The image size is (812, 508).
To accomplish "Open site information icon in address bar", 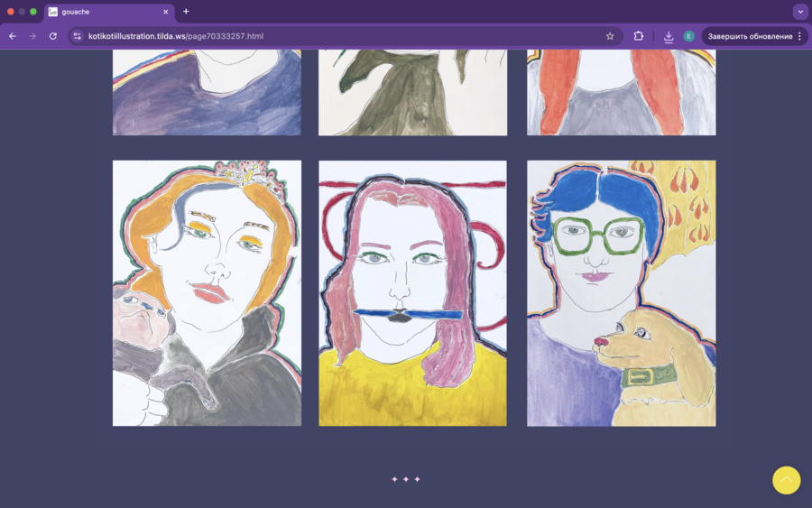I will tap(78, 36).
